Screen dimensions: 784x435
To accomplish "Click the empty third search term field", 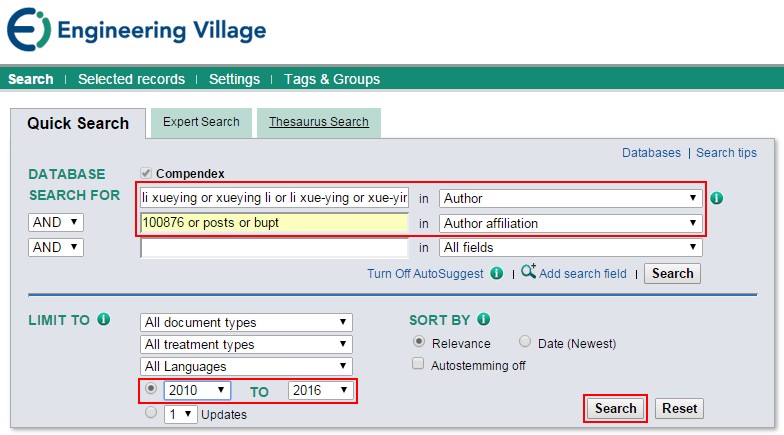I will click(274, 248).
